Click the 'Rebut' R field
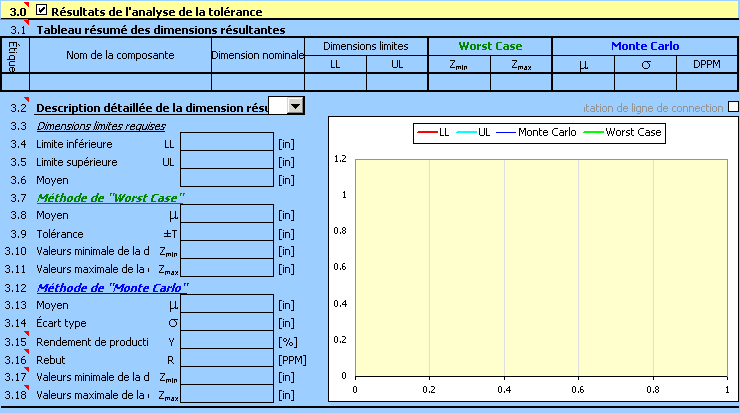Viewport: 740px width, 413px height. tap(227, 358)
